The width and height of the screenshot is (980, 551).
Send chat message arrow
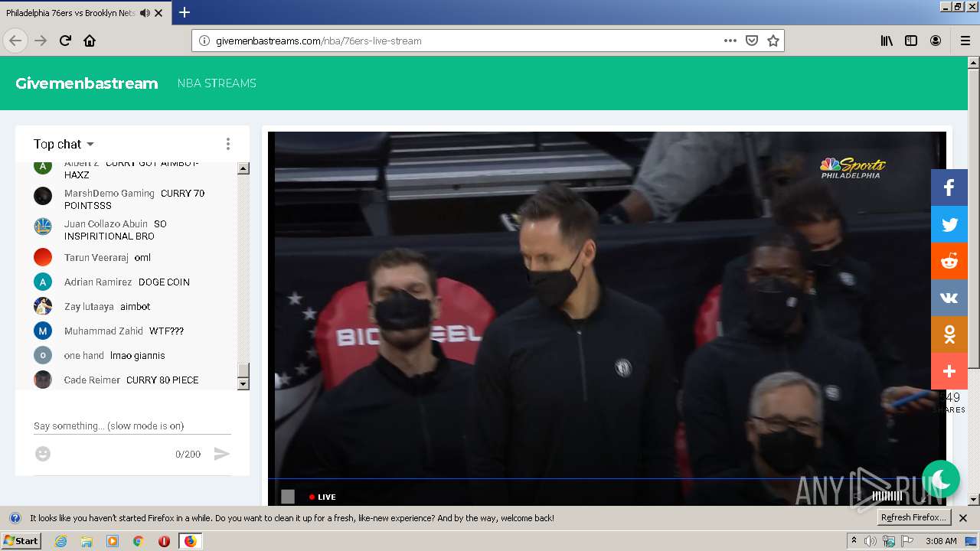pyautogui.click(x=221, y=454)
